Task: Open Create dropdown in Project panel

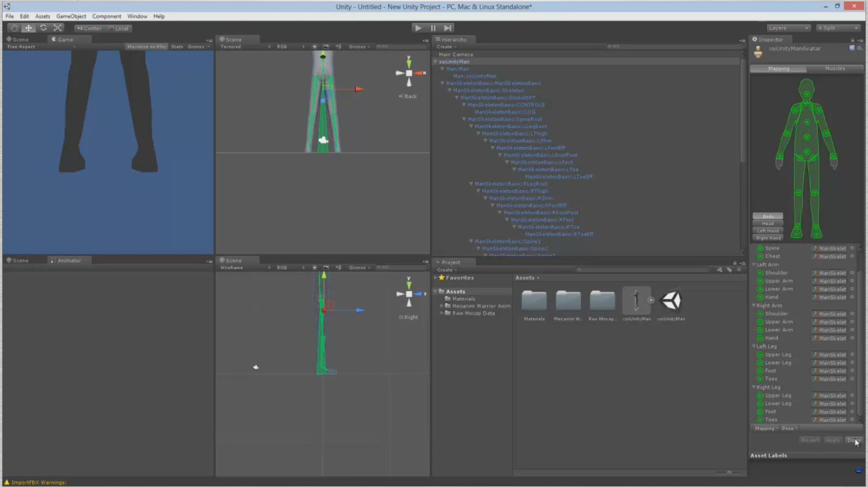Action: click(x=447, y=270)
